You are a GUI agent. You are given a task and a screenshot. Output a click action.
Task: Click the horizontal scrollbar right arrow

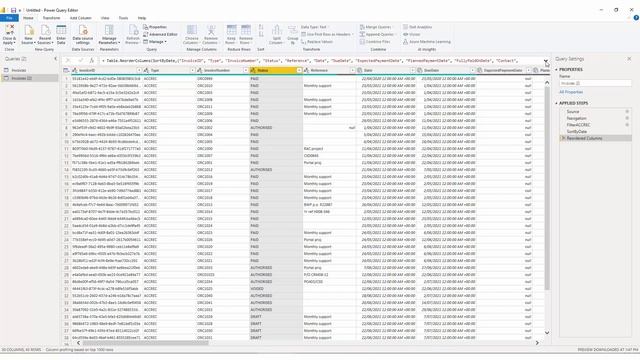[537, 343]
